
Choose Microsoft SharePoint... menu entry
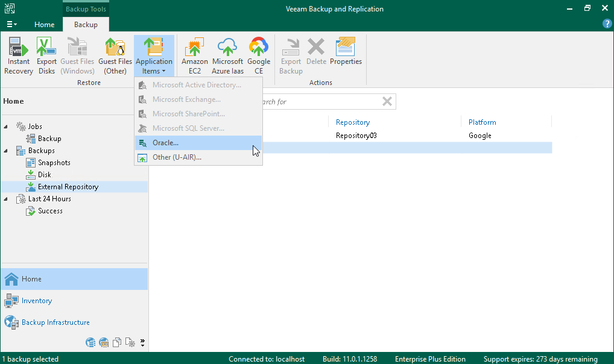(x=198, y=114)
